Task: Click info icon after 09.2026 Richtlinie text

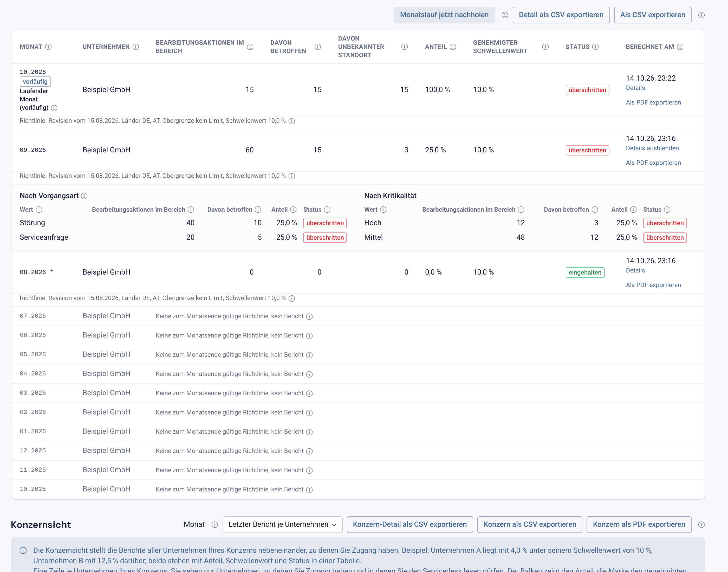Action: tap(292, 177)
